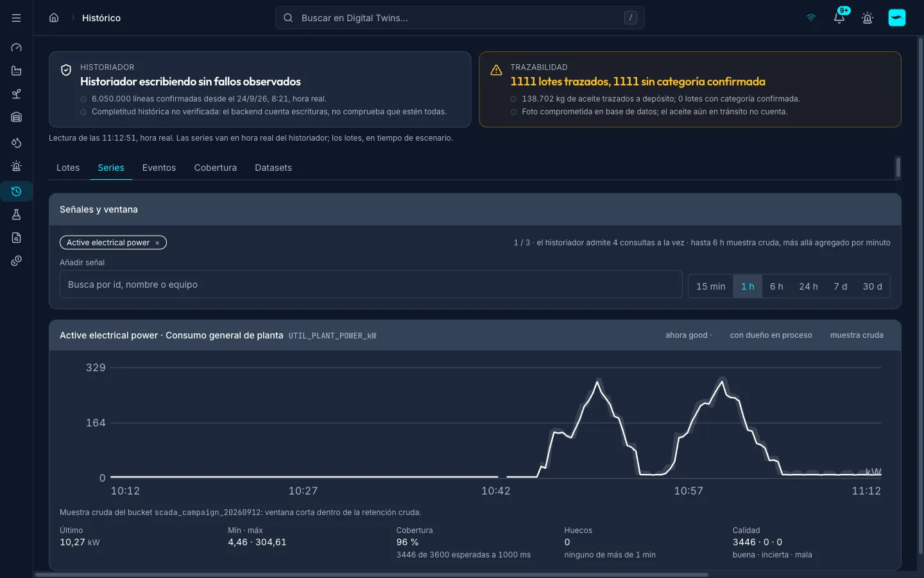Click the 'muestra cruda' label in chart header

(857, 335)
